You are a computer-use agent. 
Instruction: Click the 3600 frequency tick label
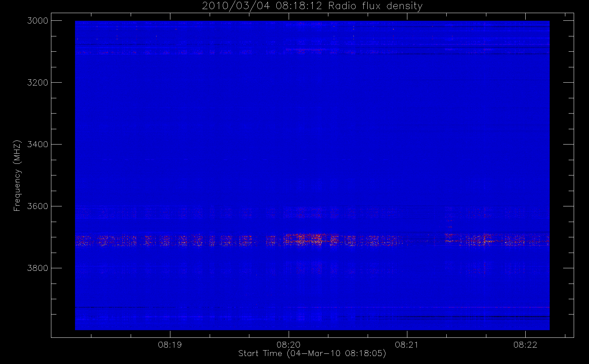(x=38, y=206)
